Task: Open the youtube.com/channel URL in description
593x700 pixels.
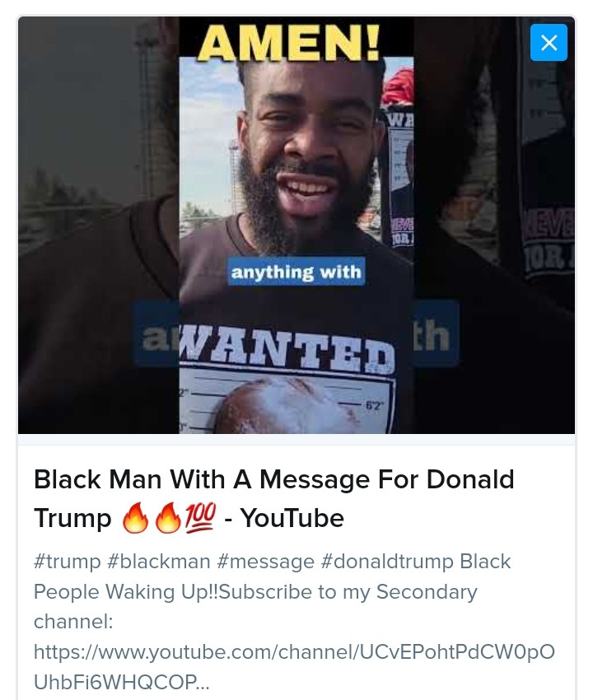Action: pos(294,651)
